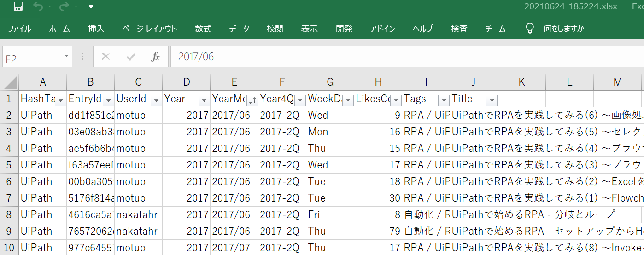Open the 校閲 ribbon tab
644x255 pixels.
pos(275,29)
